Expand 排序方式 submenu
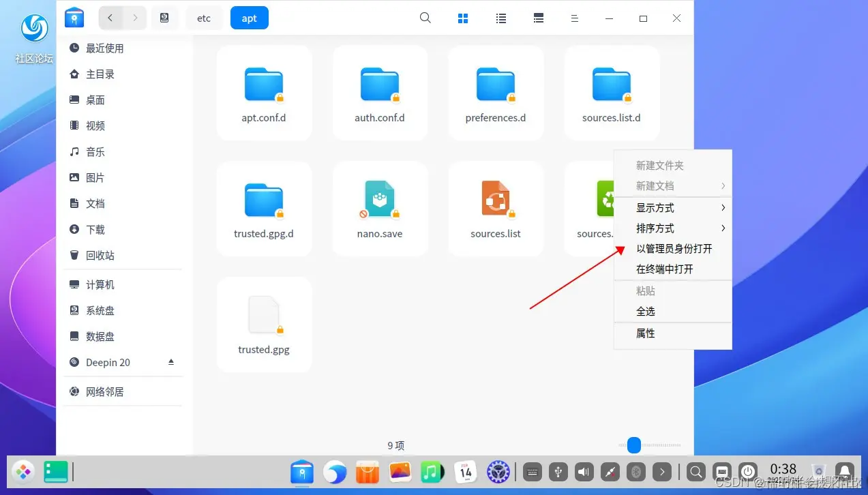 tap(673, 228)
